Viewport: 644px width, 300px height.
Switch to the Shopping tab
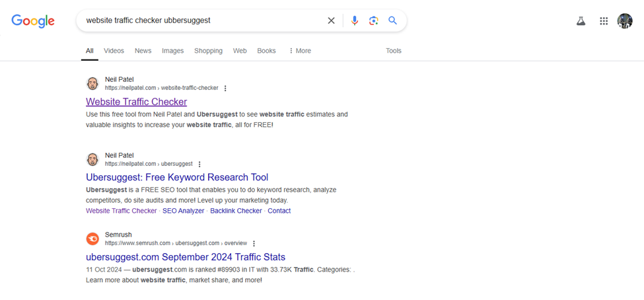208,51
